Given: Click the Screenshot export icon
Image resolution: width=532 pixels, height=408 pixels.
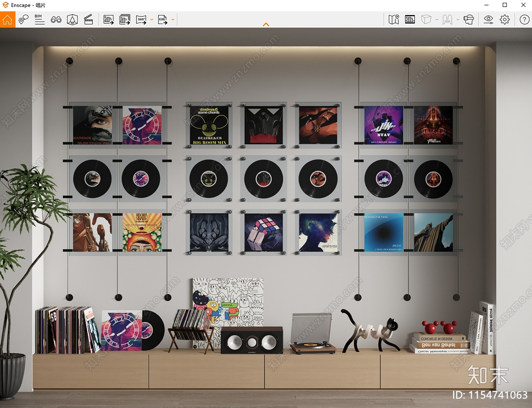Looking at the screenshot, I should (x=108, y=20).
